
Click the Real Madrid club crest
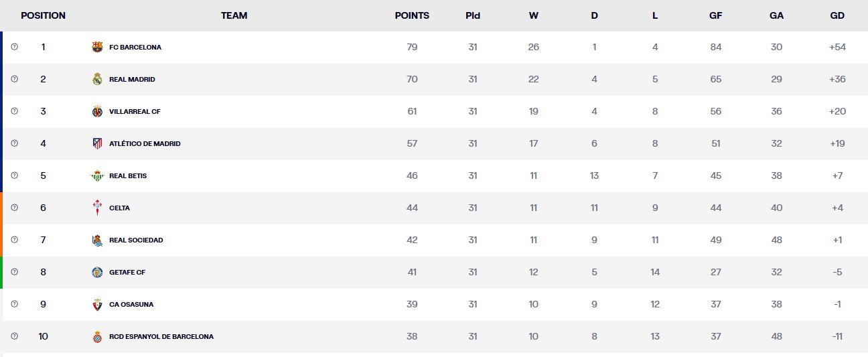pos(97,80)
